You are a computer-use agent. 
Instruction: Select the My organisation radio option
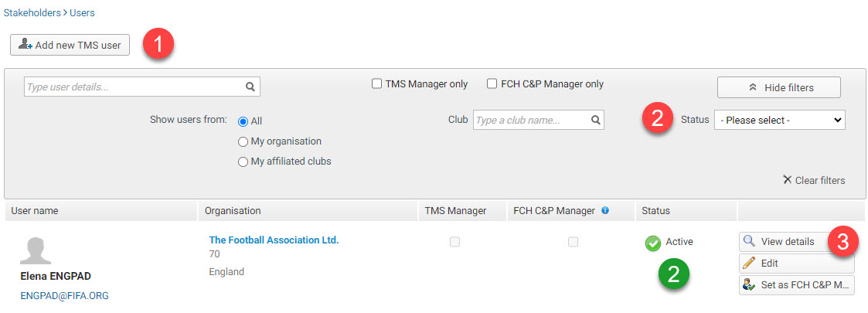pos(243,142)
